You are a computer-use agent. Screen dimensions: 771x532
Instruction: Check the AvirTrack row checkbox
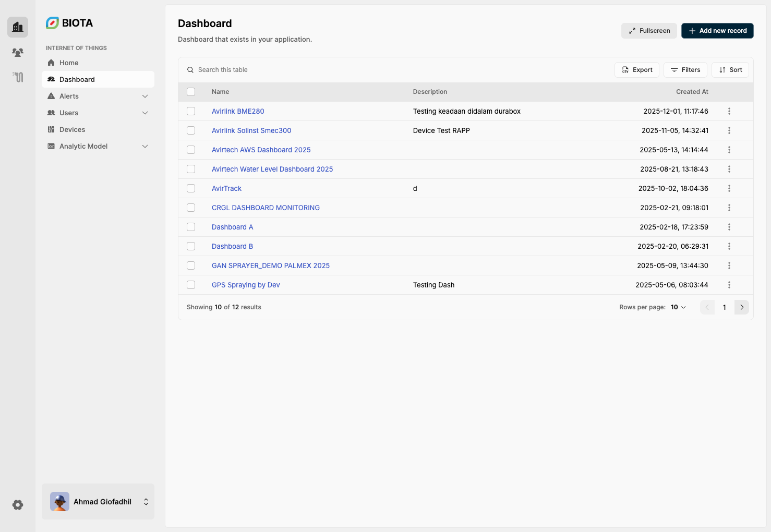pyautogui.click(x=191, y=188)
